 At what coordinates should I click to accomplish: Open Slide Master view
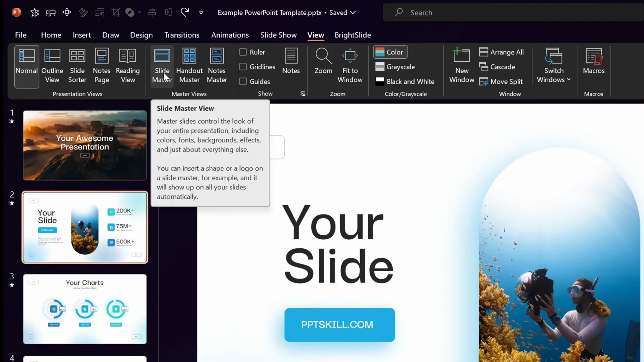coord(162,66)
